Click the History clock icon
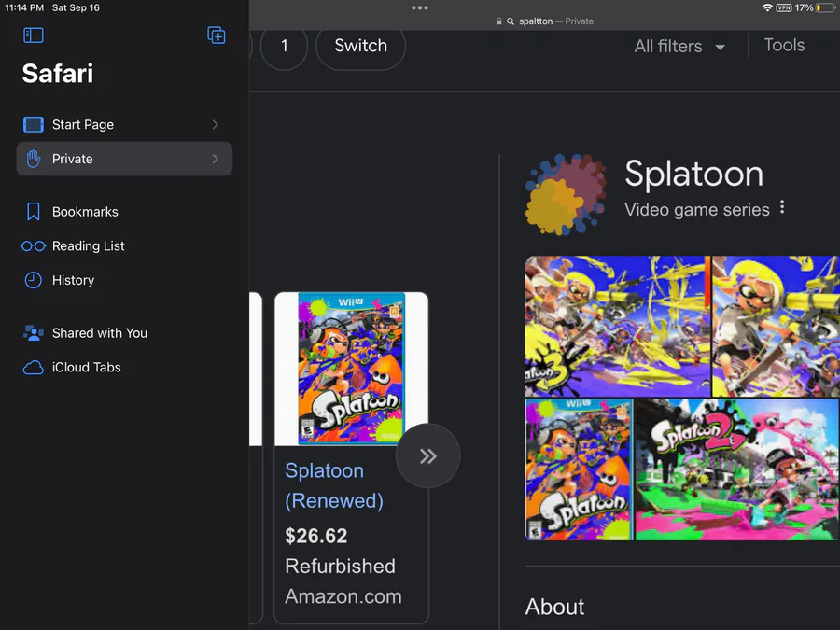840x630 pixels. tap(34, 280)
